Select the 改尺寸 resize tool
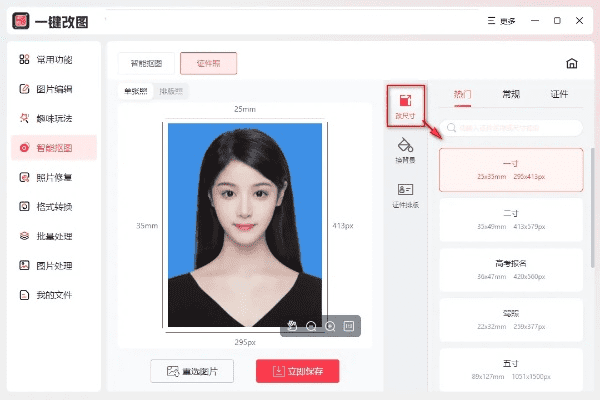Viewport: 600px width, 400px height. (405, 106)
